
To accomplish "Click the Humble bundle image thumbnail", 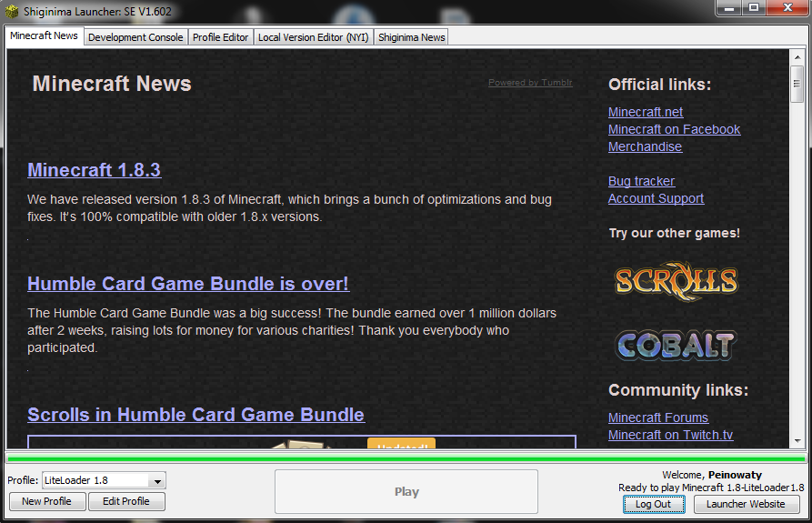I will coord(302,442).
